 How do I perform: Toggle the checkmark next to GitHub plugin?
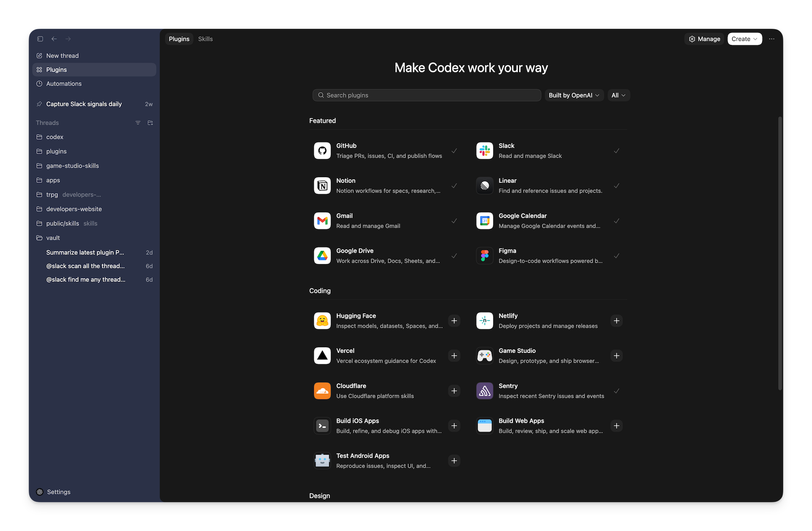[x=454, y=150]
